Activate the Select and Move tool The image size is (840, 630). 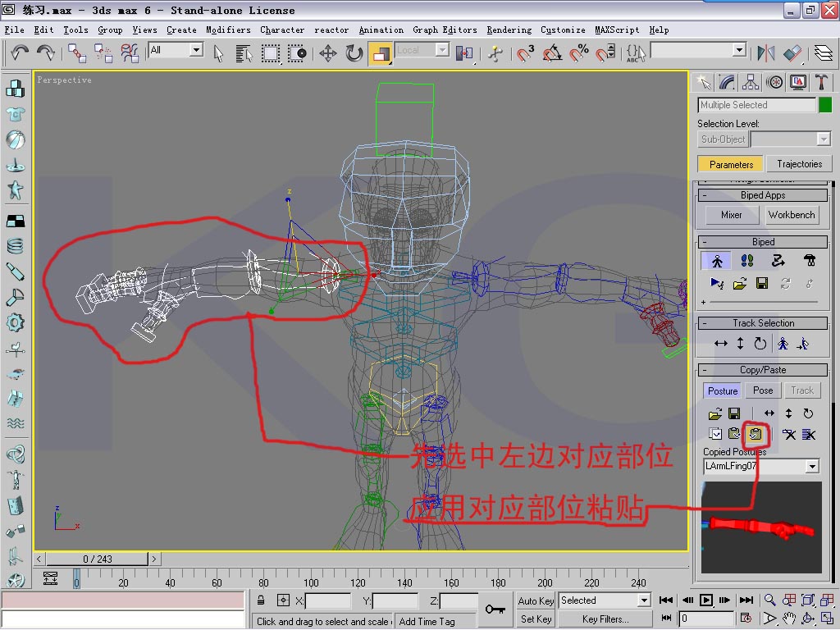(x=327, y=53)
